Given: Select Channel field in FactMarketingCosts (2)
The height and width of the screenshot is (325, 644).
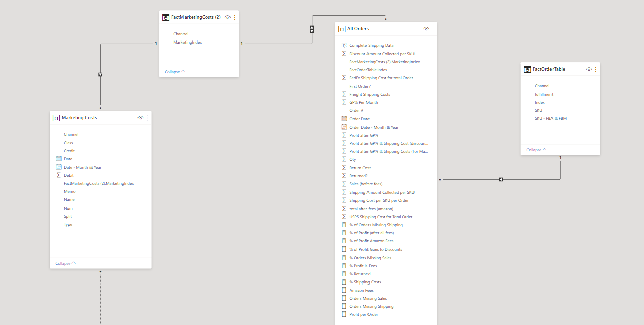Looking at the screenshot, I should click(x=181, y=34).
